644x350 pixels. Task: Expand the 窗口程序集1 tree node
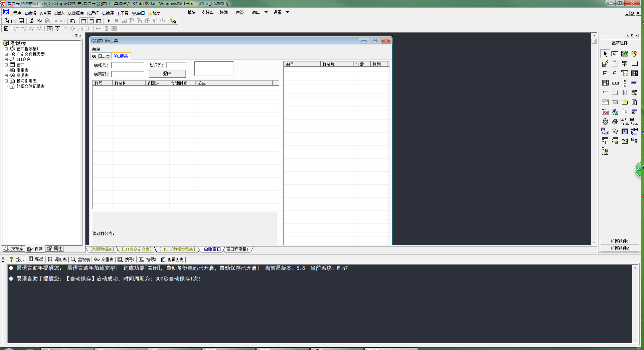click(x=6, y=49)
